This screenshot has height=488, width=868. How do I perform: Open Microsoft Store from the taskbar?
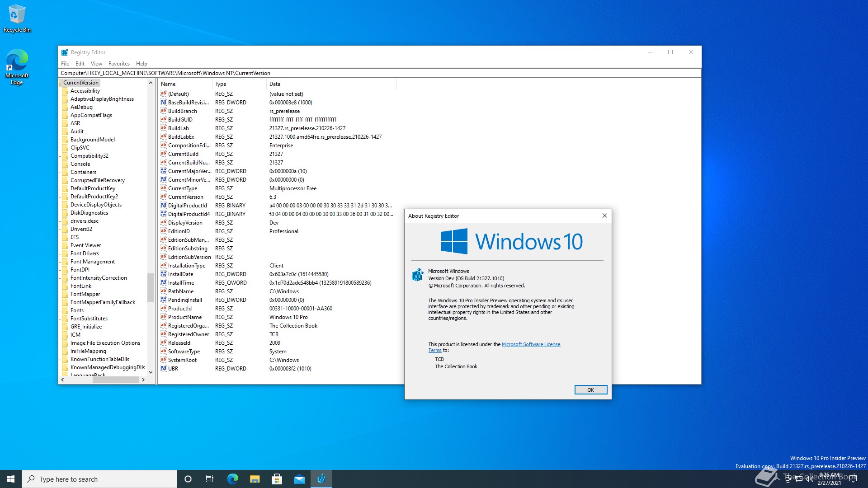277,479
